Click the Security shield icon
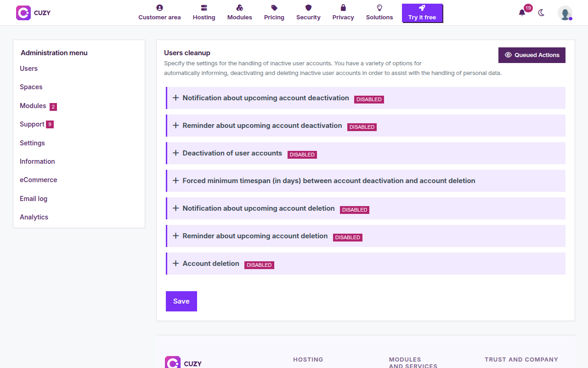This screenshot has height=368, width=588. (308, 8)
